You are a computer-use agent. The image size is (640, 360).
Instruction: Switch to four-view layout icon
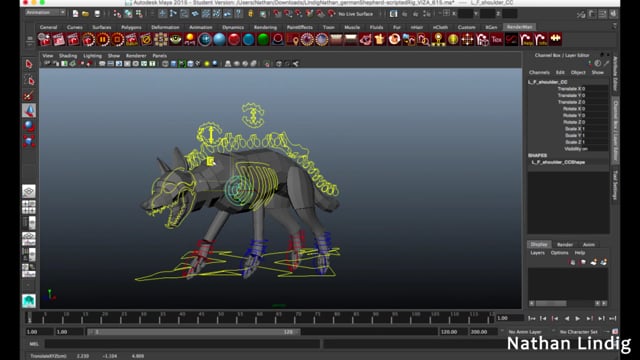pos(29,207)
